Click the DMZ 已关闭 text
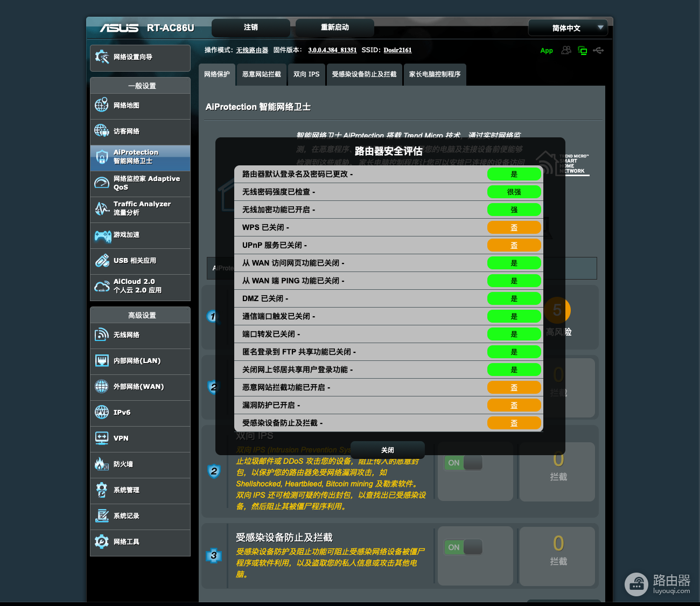The height and width of the screenshot is (606, 700). tap(265, 298)
